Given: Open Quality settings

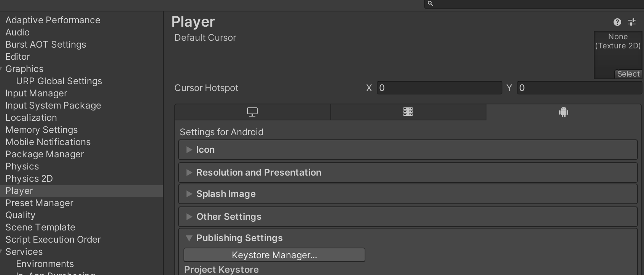Looking at the screenshot, I should (x=20, y=215).
